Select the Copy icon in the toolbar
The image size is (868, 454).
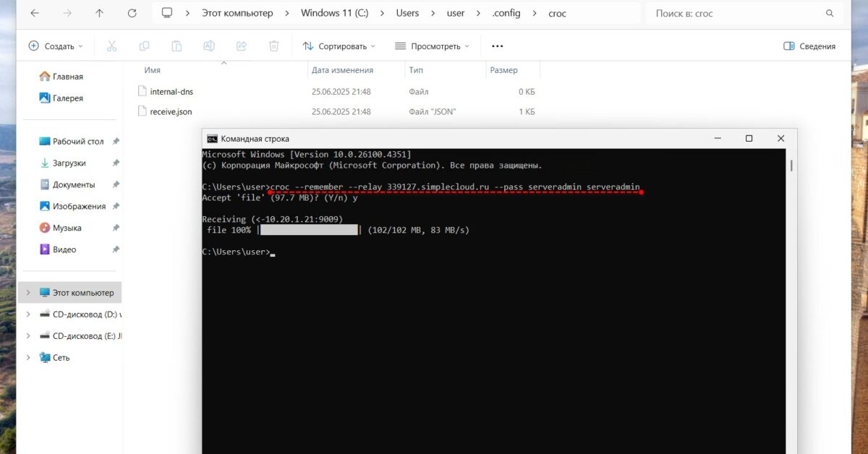(x=144, y=46)
